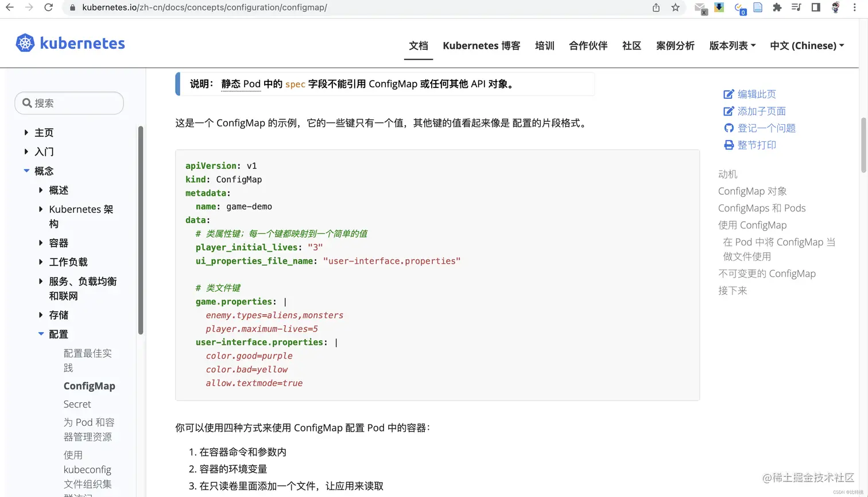Expand the 工作负载 tree arrow
868x497 pixels.
pos(41,262)
